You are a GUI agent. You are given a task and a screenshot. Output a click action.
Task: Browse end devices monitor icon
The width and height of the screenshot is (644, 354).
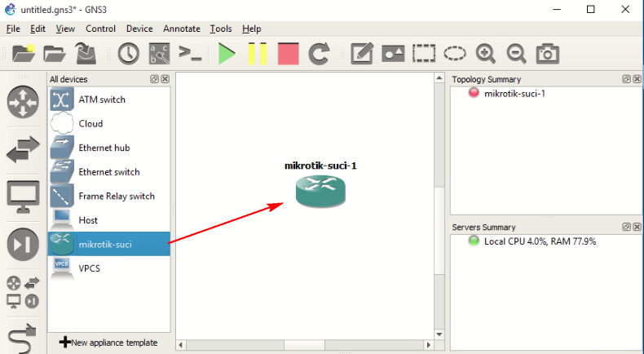point(23,197)
